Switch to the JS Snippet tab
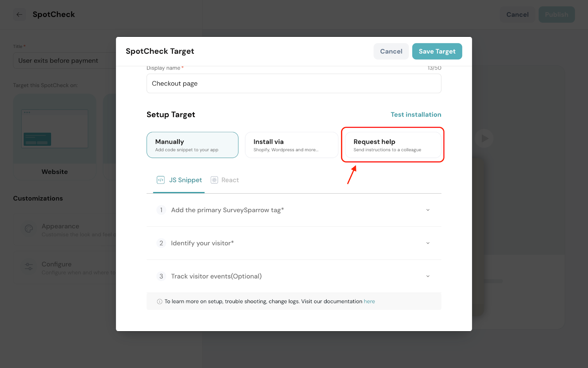 [x=185, y=180]
